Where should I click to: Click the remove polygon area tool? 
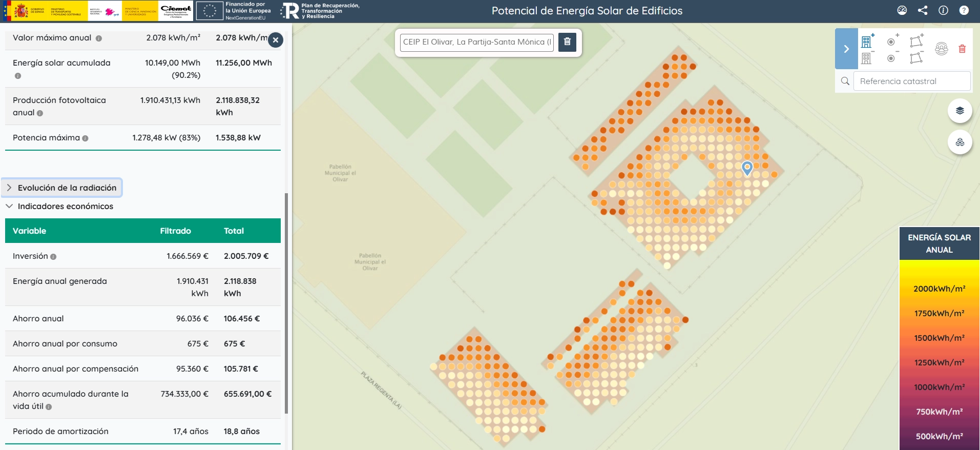916,58
